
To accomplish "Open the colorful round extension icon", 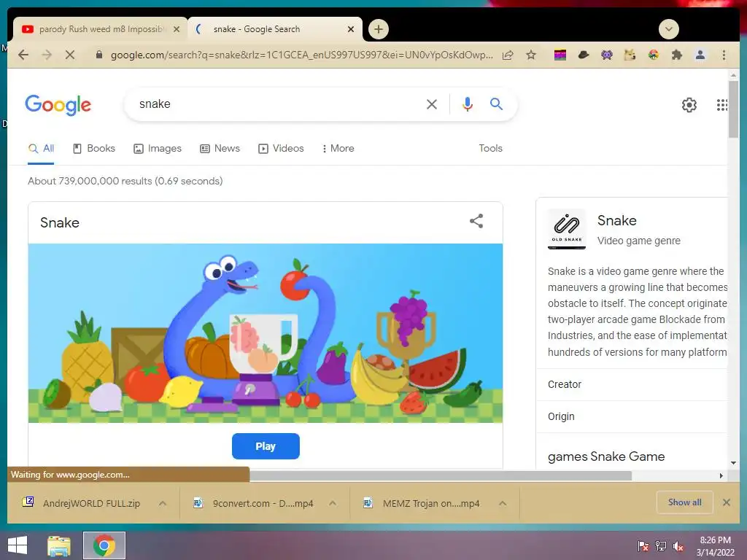I will [x=653, y=55].
